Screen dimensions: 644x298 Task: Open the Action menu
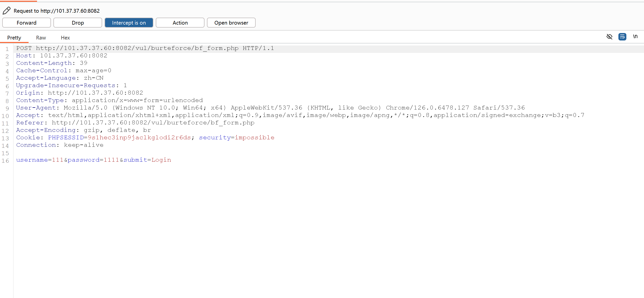point(180,23)
